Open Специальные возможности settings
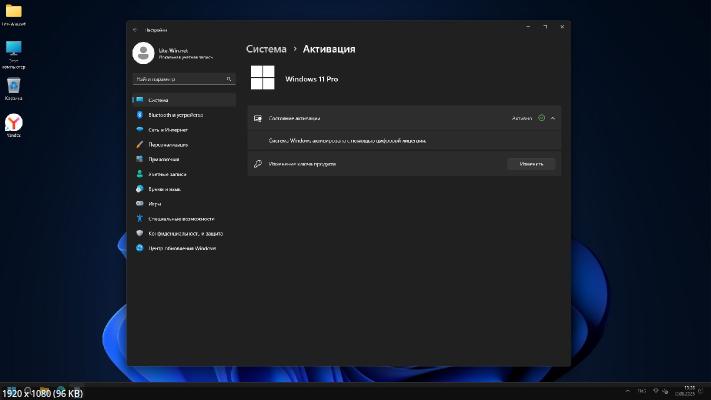Viewport: 711px width, 400px height. [x=180, y=218]
